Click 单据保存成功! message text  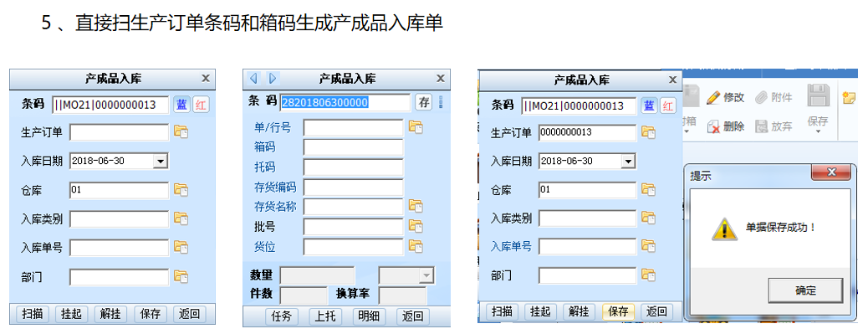pyautogui.click(x=780, y=227)
